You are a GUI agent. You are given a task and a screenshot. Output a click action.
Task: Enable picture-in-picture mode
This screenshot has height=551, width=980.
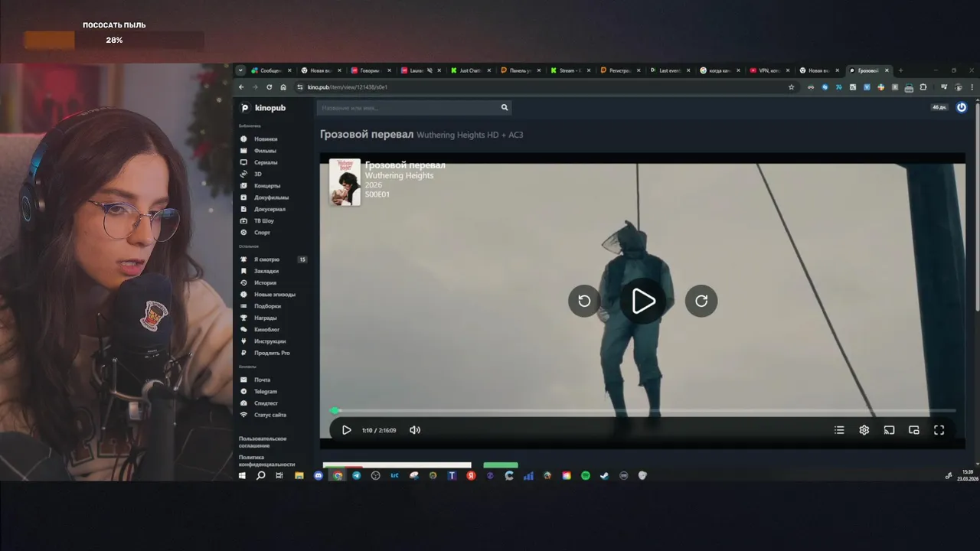click(x=914, y=430)
